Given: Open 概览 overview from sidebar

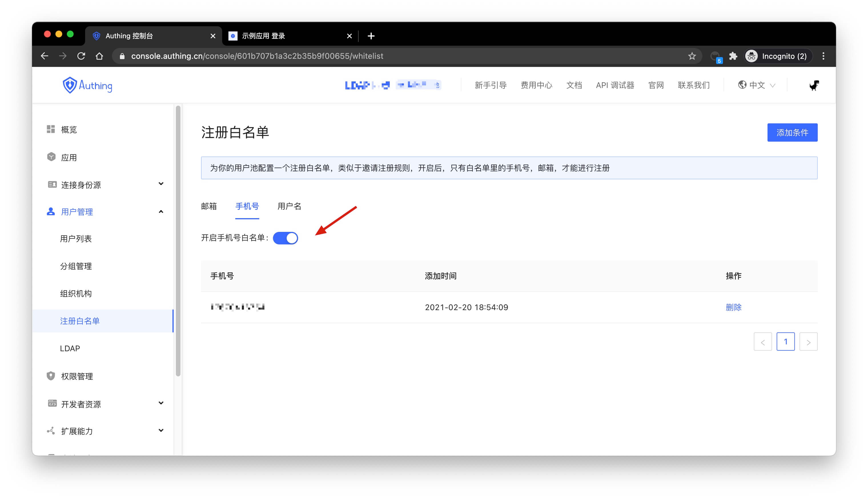Looking at the screenshot, I should pos(69,130).
